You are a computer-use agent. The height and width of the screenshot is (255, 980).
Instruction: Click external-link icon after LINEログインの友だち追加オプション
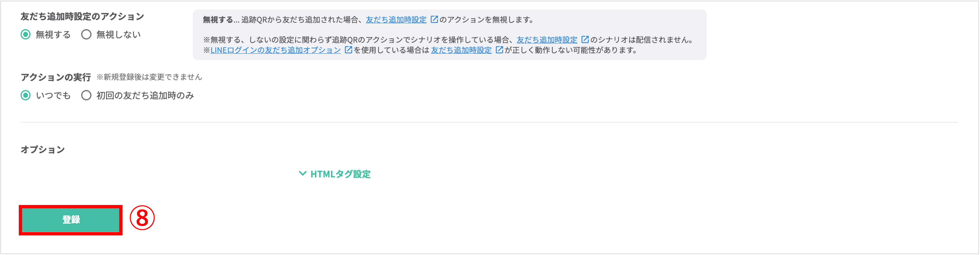pyautogui.click(x=348, y=49)
